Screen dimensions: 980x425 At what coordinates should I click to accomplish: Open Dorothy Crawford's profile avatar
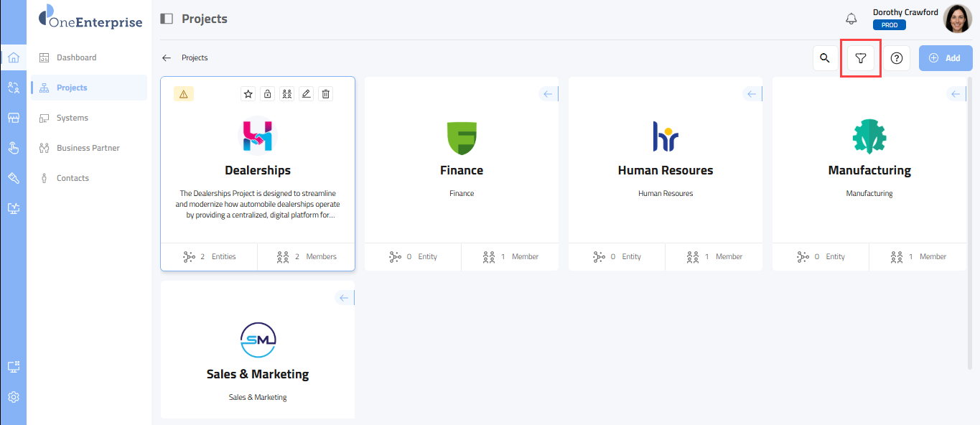pos(957,19)
